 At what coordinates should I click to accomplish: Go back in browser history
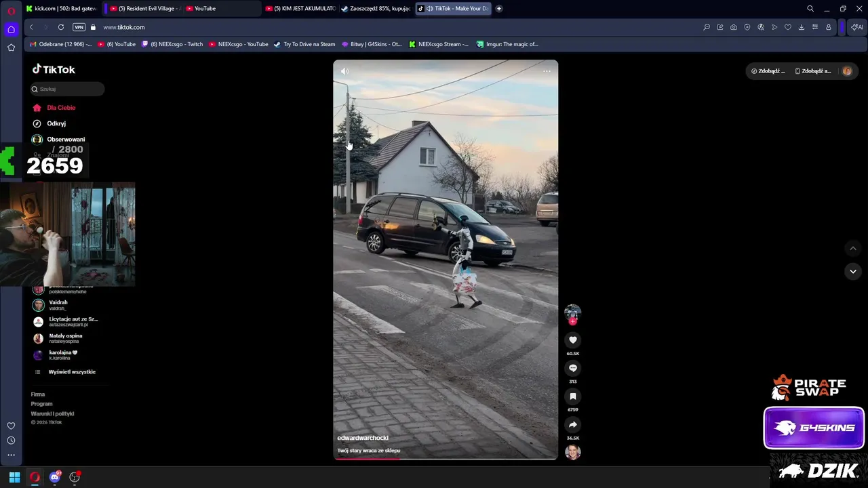coord(31,27)
